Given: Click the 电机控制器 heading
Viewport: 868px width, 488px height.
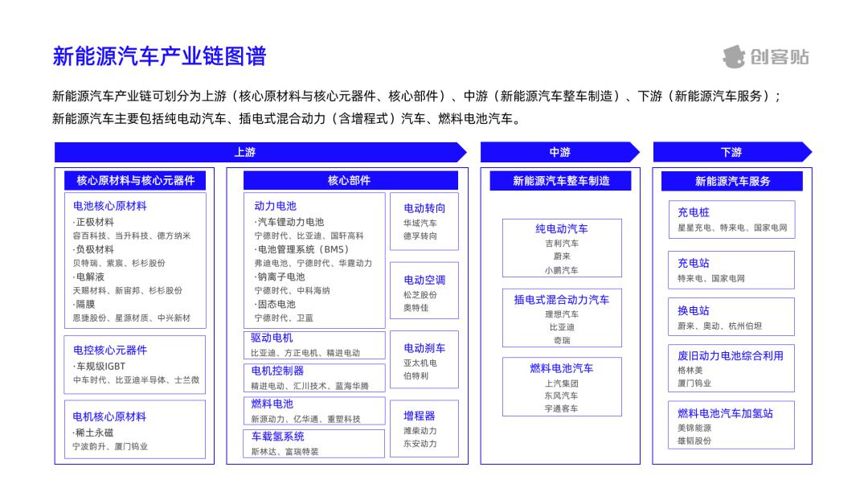Looking at the screenshot, I should click(277, 371).
